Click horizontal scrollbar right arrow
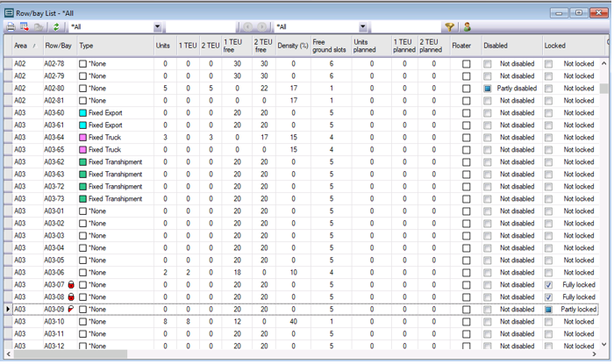The width and height of the screenshot is (614, 364). click(594, 353)
